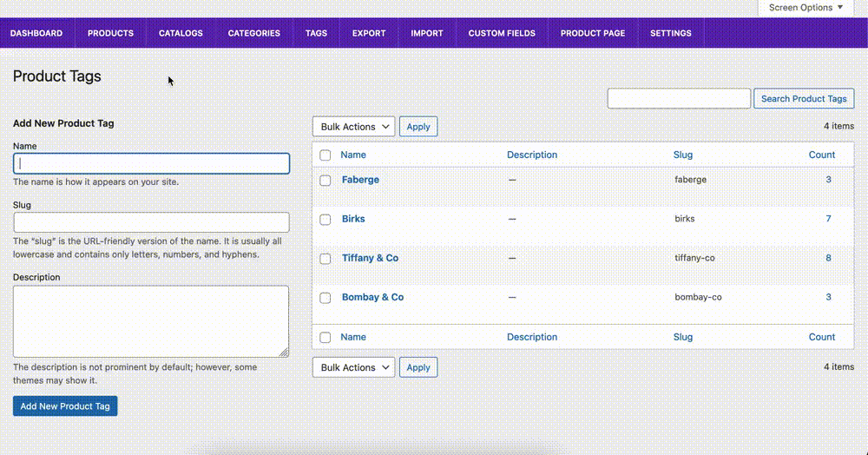Image resolution: width=868 pixels, height=455 pixels.
Task: Click the top '4 items' count text
Action: 838,126
